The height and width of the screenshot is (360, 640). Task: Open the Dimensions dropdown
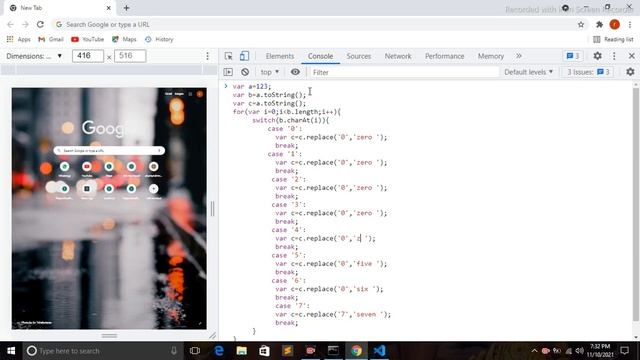coord(34,56)
